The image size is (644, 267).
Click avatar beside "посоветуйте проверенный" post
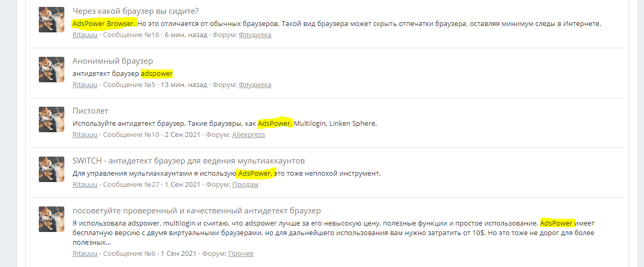pyautogui.click(x=52, y=219)
